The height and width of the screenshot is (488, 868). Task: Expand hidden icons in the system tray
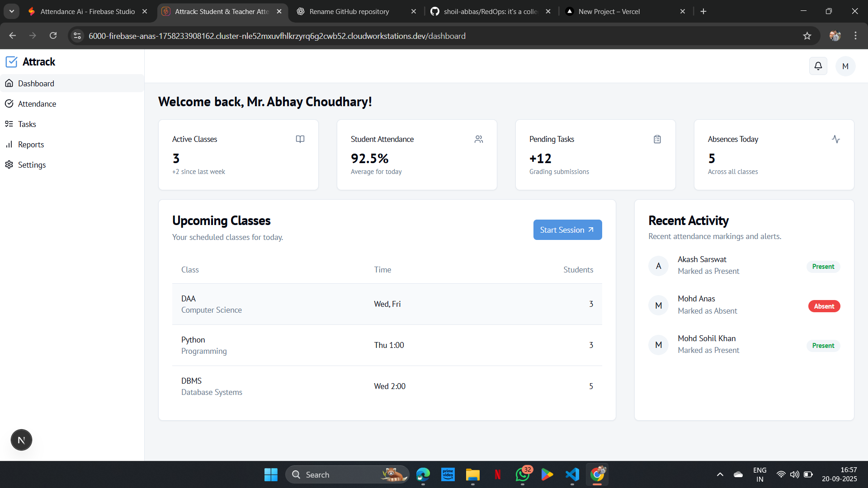click(x=720, y=474)
